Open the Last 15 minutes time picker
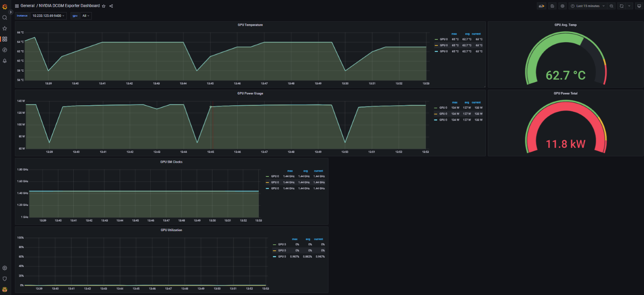 (588, 6)
